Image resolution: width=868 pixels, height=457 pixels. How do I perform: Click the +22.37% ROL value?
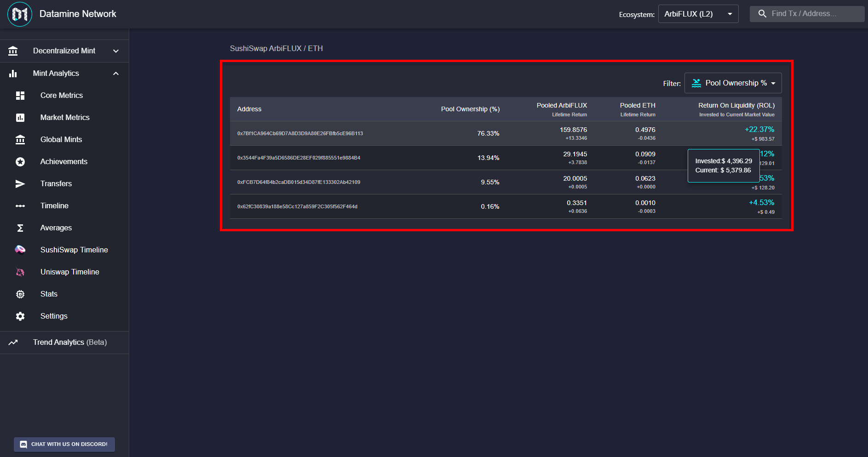pos(759,130)
